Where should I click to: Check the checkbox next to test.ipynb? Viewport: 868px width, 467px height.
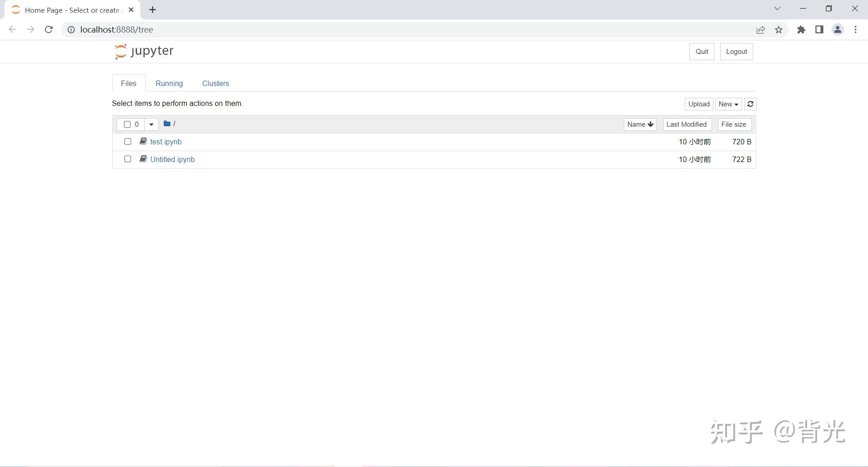[127, 141]
